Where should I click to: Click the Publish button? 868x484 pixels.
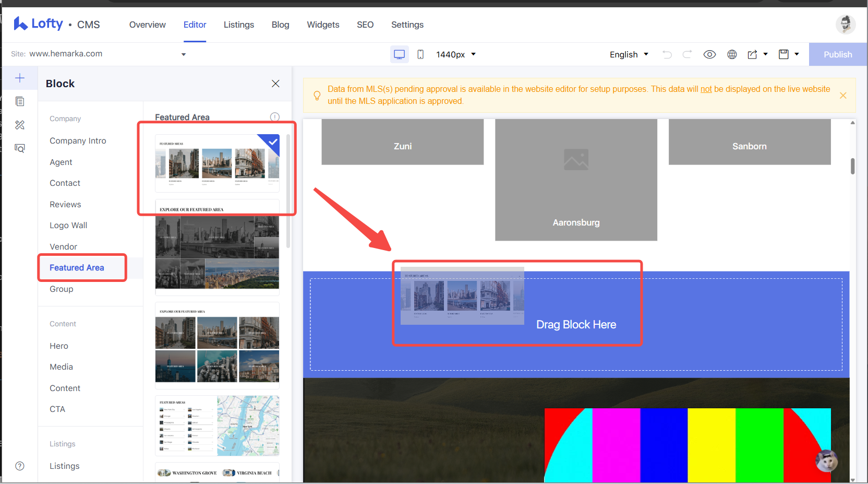[838, 54]
